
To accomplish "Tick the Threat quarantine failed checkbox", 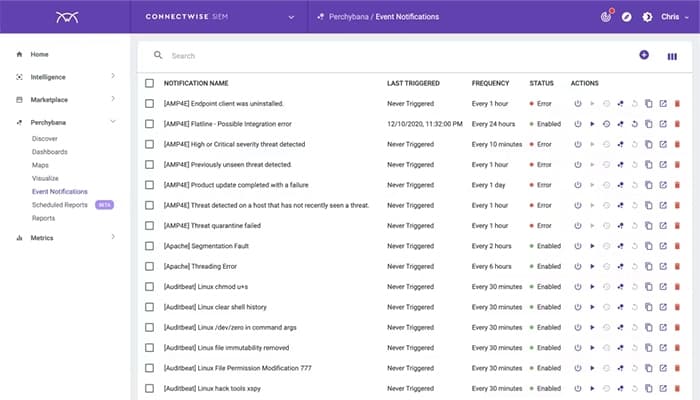I will coord(150,226).
